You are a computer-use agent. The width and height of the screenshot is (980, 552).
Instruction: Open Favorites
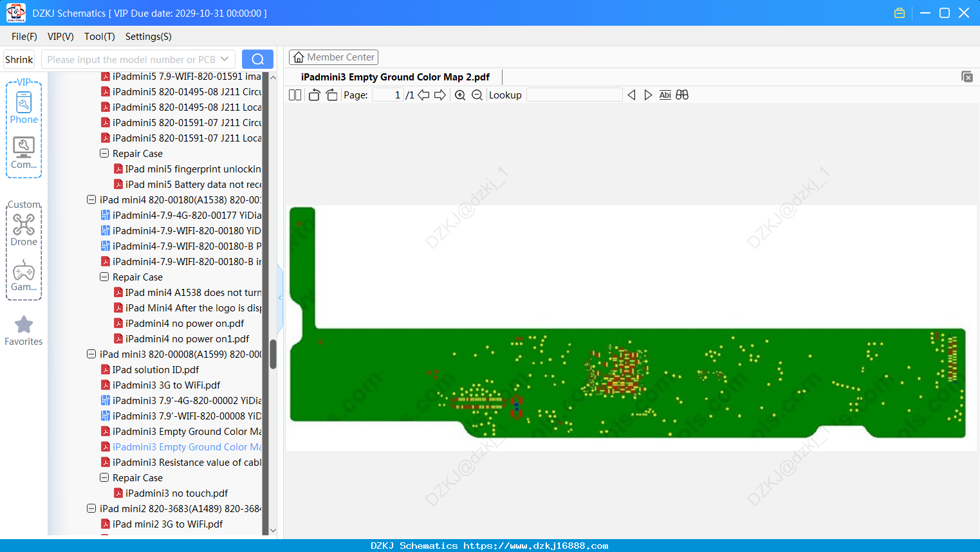pos(24,331)
